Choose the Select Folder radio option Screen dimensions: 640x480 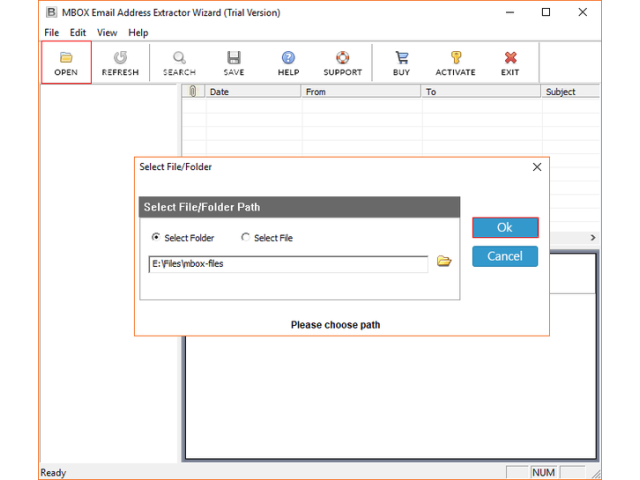(155, 238)
